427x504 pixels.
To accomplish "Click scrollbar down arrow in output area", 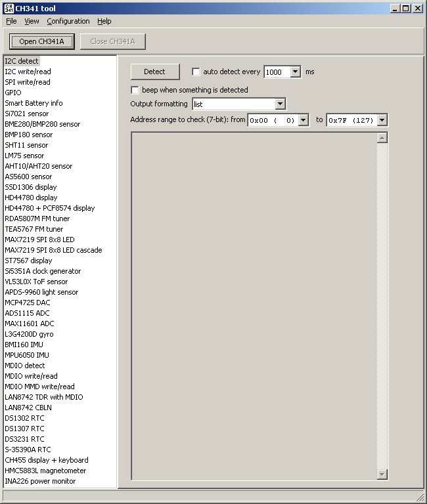I will tap(382, 474).
